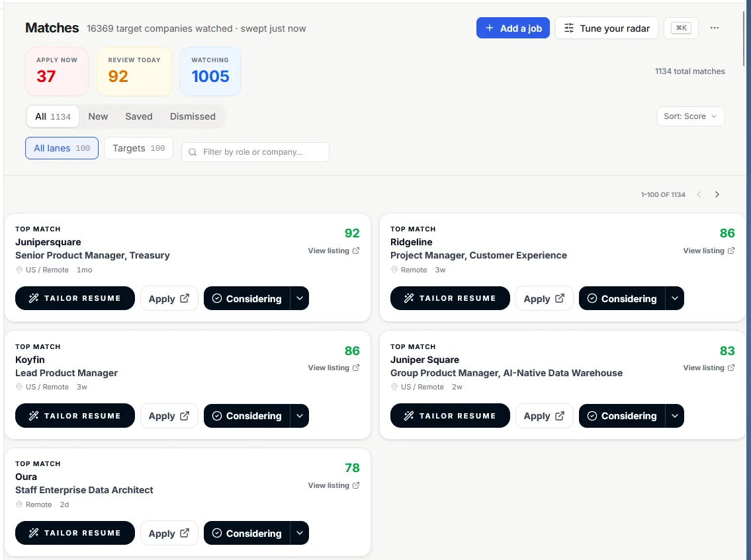Mark Oura job as Considering
751x560 pixels.
247,533
